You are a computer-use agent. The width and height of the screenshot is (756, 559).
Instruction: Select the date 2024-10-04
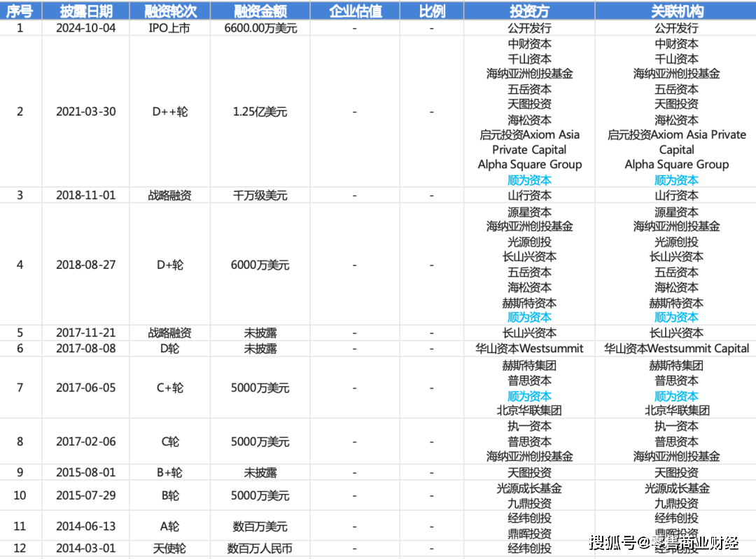[86, 28]
